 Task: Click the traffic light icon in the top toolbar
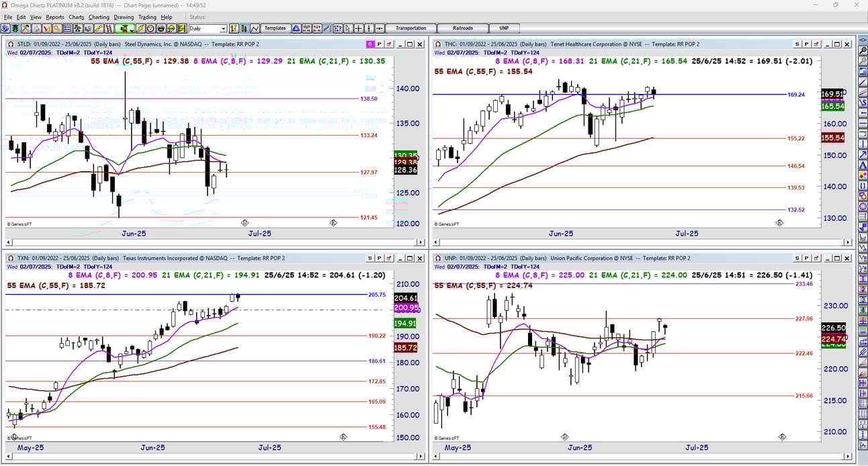click(15, 29)
